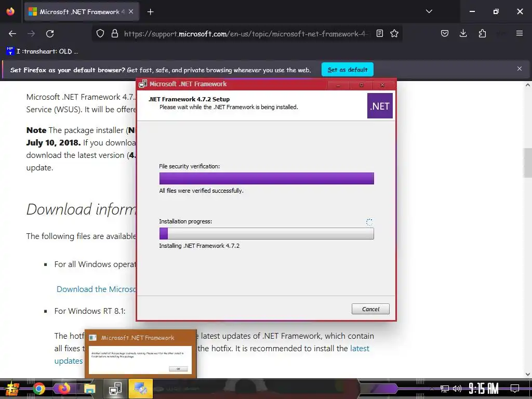532x399 pixels.
Task: Open the 'Download the Microso...' link
Action: point(96,289)
